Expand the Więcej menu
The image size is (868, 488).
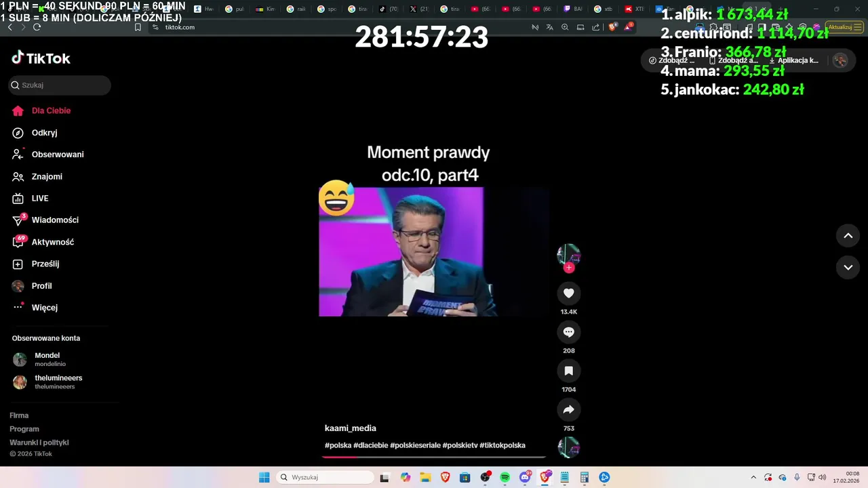pos(35,308)
